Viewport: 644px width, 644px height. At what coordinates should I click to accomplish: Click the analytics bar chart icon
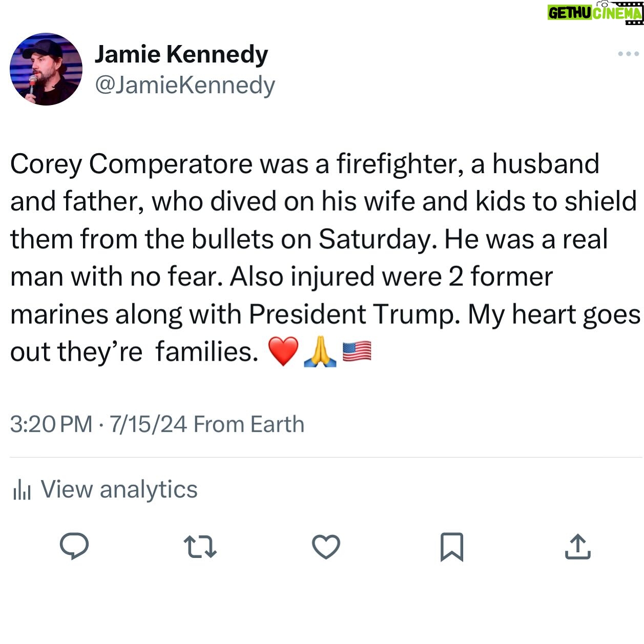(22, 490)
